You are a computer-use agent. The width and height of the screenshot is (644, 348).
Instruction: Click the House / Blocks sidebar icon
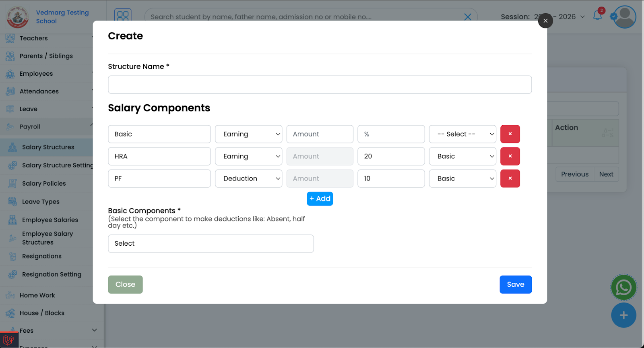tap(10, 313)
